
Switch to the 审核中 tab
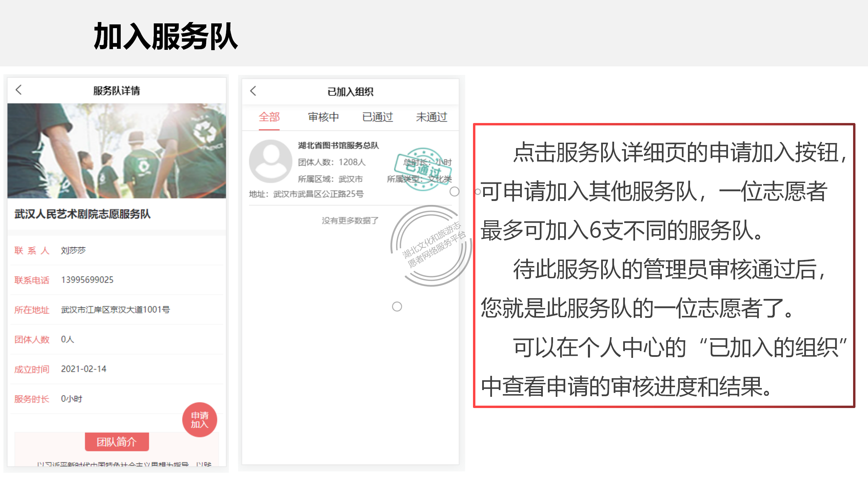click(323, 117)
